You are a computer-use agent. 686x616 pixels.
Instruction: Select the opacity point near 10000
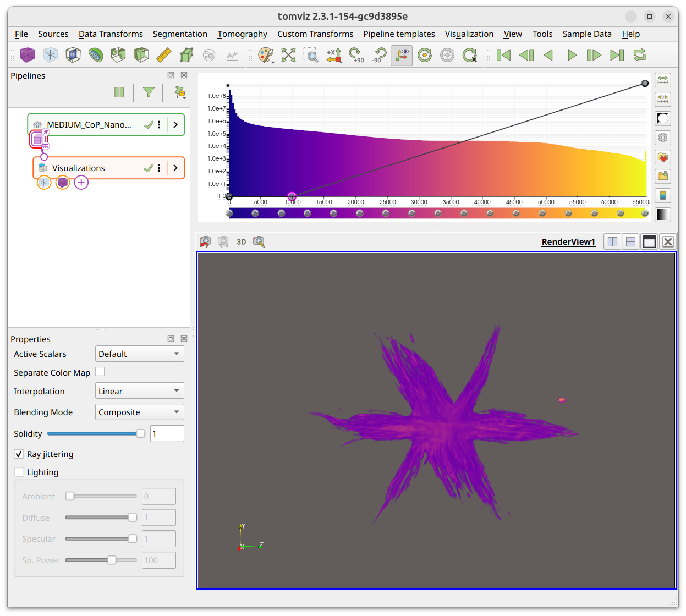(292, 196)
